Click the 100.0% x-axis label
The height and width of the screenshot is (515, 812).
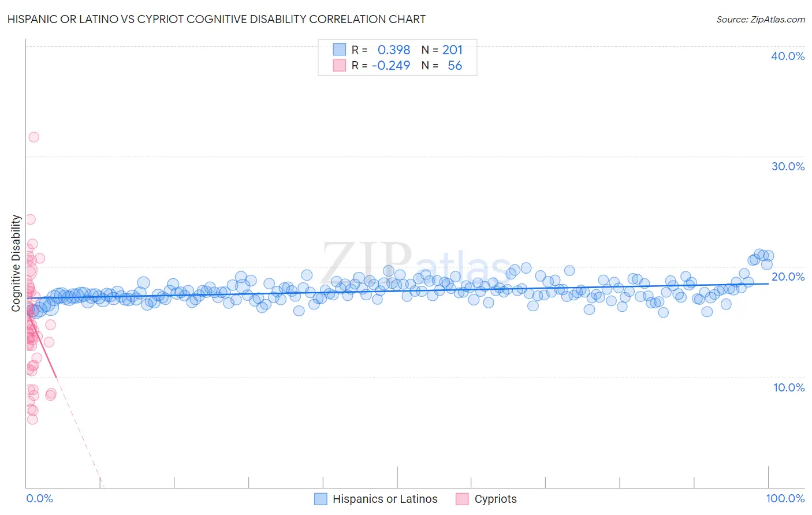click(785, 498)
